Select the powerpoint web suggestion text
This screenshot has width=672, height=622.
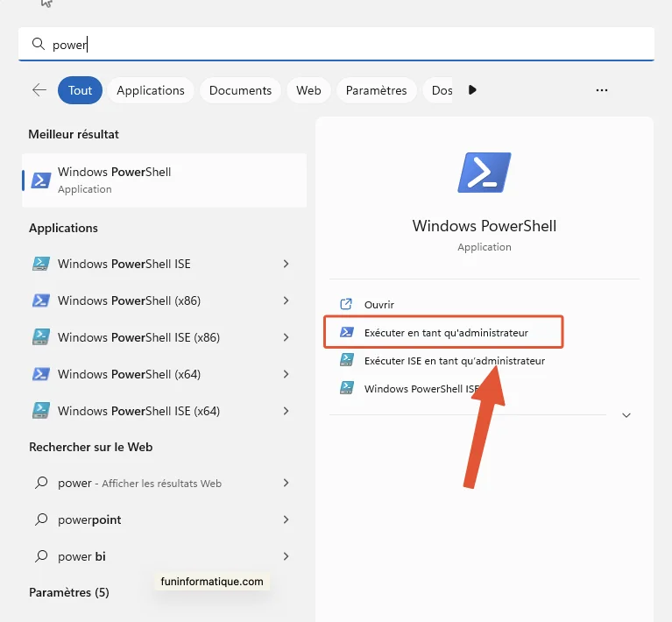pos(89,520)
